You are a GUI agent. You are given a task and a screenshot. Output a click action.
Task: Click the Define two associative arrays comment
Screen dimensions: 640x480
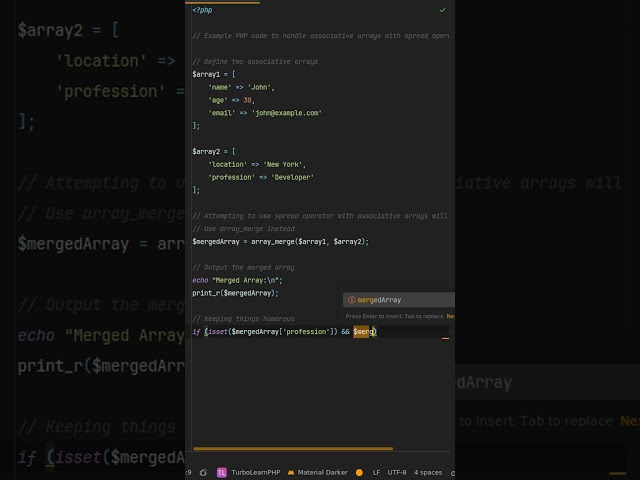pyautogui.click(x=255, y=62)
